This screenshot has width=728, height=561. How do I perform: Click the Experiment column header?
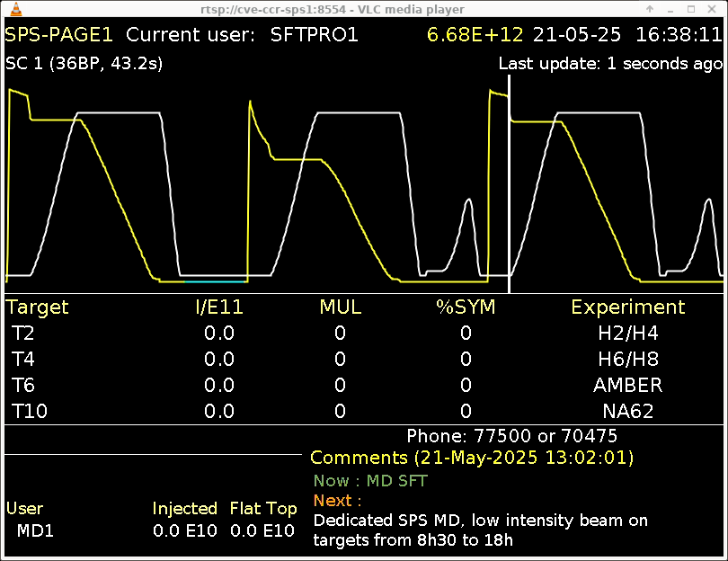click(x=628, y=307)
